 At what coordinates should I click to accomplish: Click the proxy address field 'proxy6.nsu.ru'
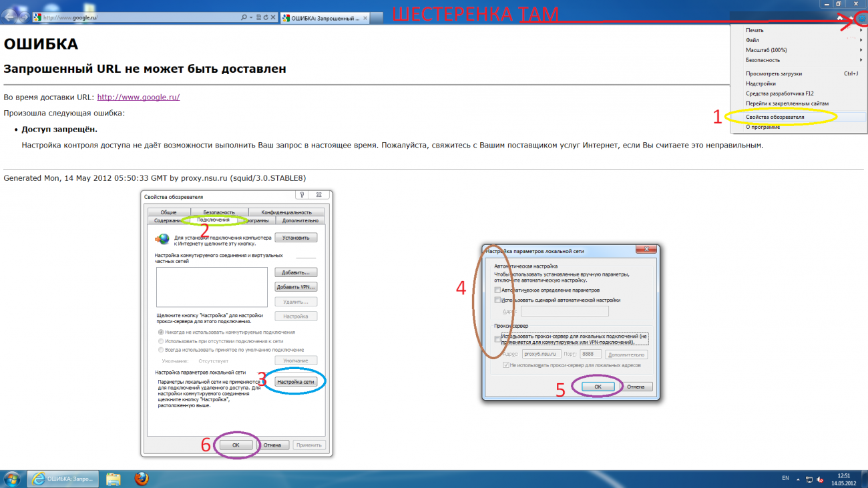point(541,354)
